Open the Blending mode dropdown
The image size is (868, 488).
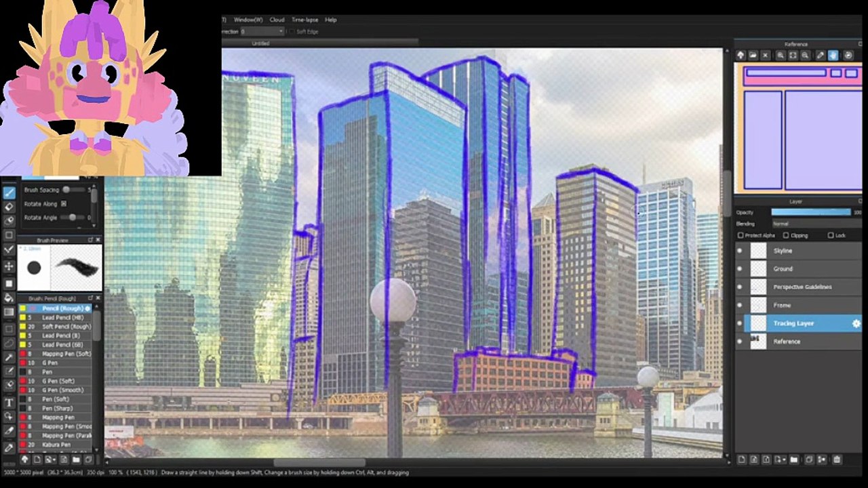click(816, 224)
